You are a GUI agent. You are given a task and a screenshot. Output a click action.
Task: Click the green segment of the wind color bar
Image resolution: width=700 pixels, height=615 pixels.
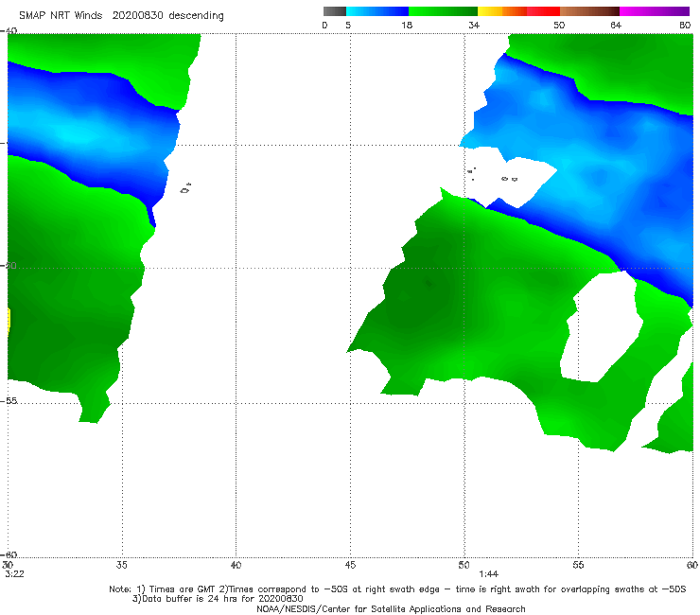[443, 11]
